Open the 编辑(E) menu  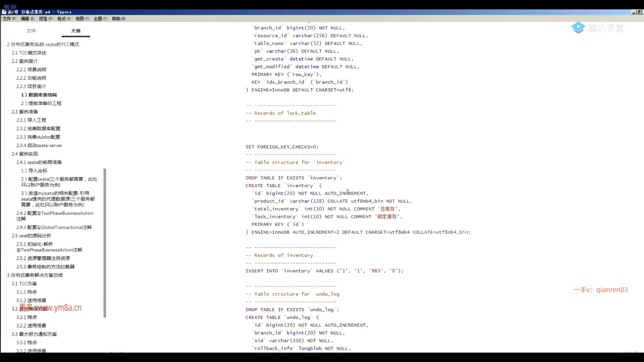click(x=28, y=19)
